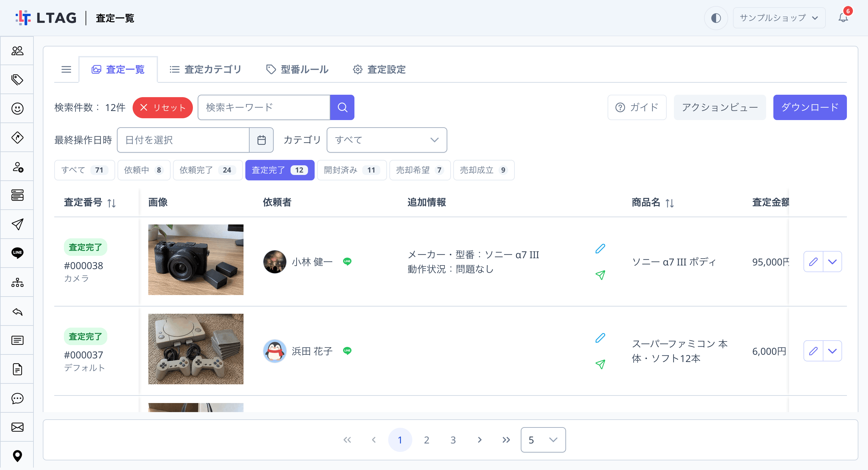This screenshot has width=868, height=470.
Task: Switch to 査定設定 tab
Action: pos(379,69)
